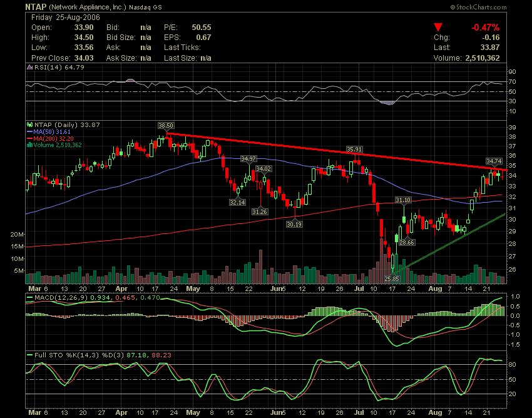Click the green Volume legend text on the chart
Screen dimensions: 532x418
(x=58, y=145)
